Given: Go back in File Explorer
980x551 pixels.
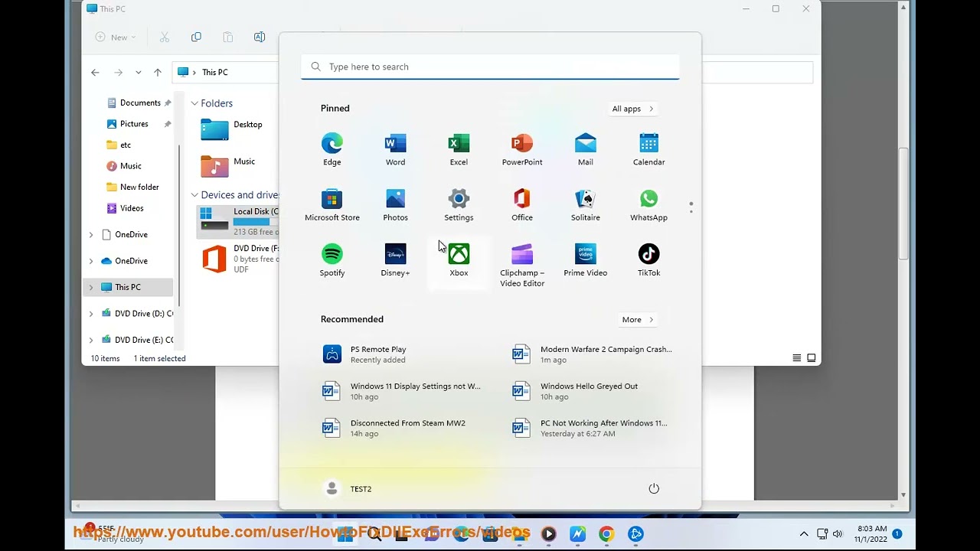Looking at the screenshot, I should click(95, 72).
